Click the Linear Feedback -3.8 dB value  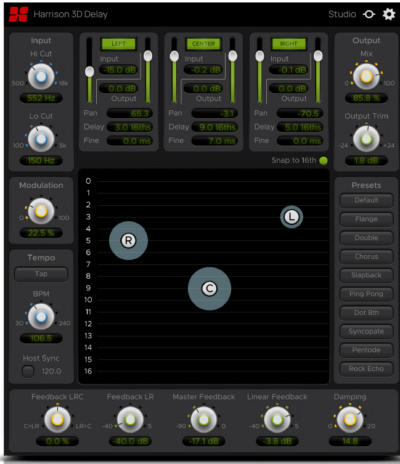click(277, 441)
